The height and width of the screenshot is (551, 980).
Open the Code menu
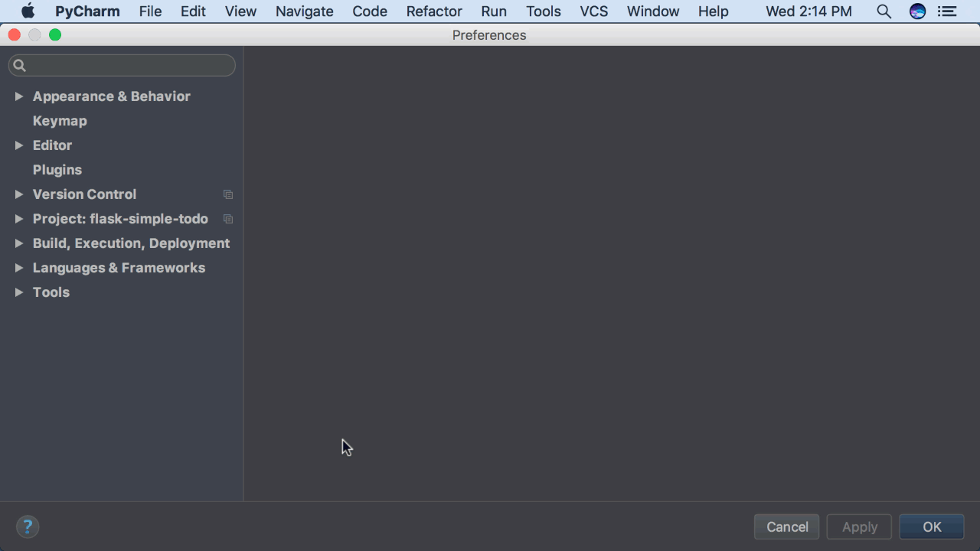370,11
